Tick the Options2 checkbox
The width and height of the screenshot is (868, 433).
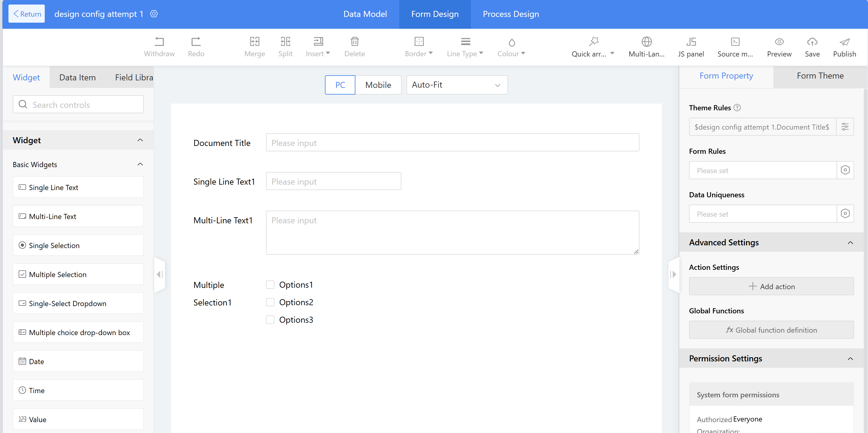[270, 302]
